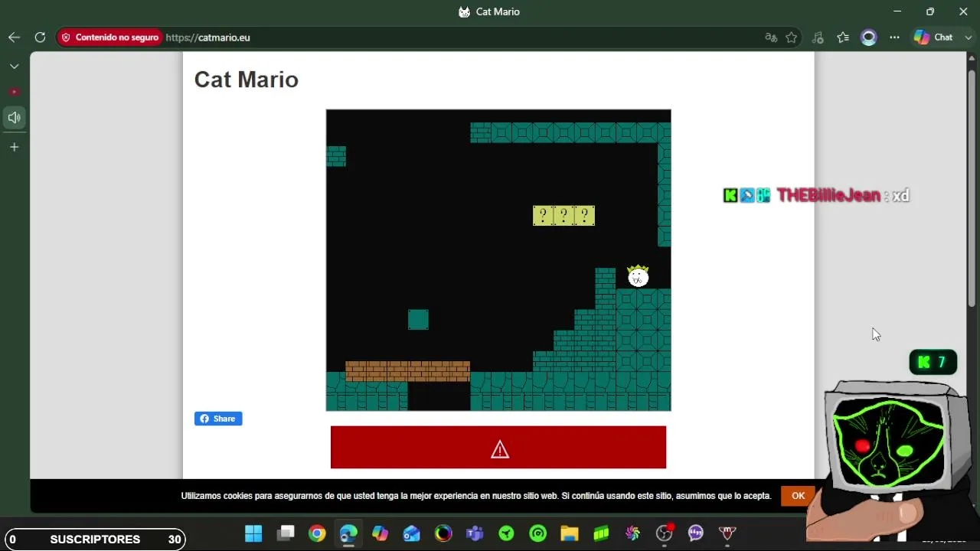980x551 pixels.
Task: Open the Windows Start menu
Action: click(x=253, y=533)
